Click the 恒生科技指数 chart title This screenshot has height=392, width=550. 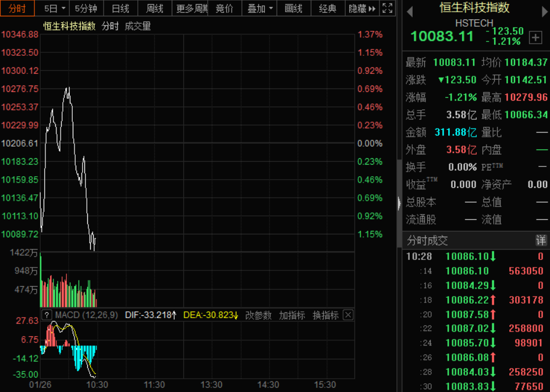tap(69, 26)
